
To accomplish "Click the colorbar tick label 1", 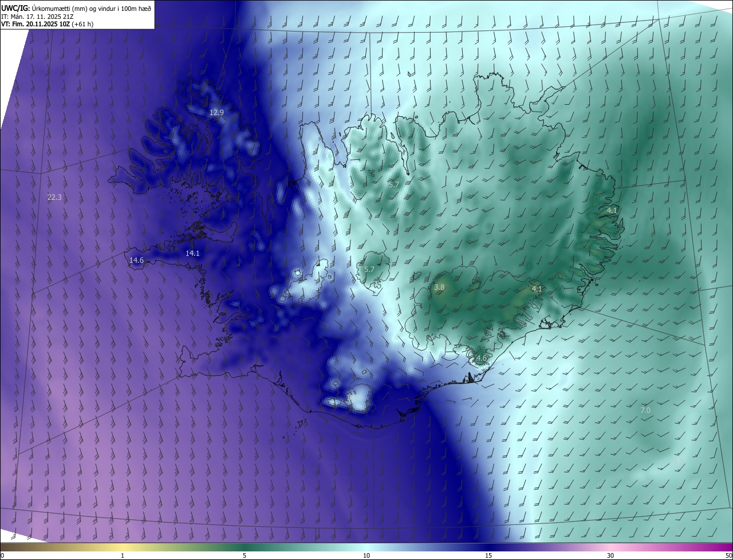I will click(x=123, y=555).
